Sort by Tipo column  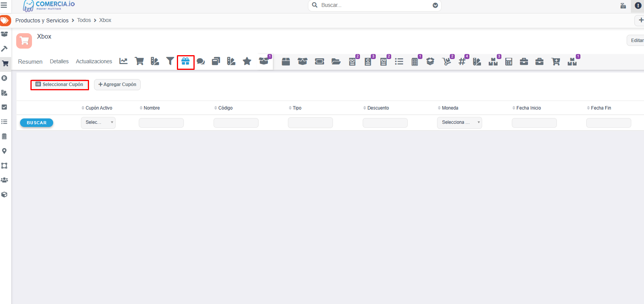pyautogui.click(x=295, y=108)
